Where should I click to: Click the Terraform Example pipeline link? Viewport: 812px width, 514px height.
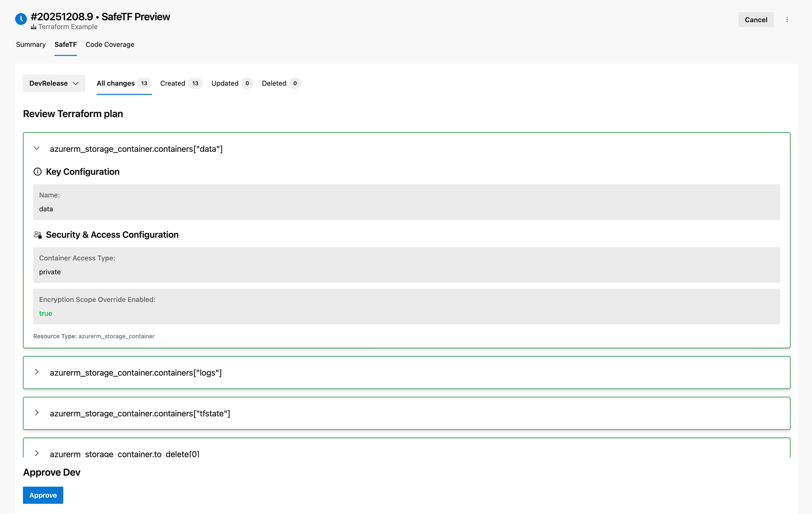(x=68, y=27)
